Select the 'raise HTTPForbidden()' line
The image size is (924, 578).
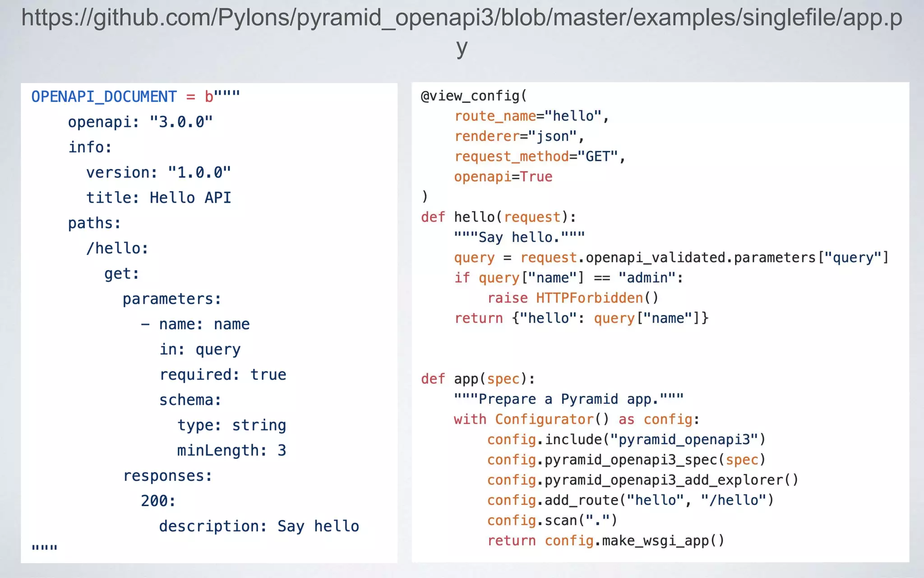tap(573, 298)
